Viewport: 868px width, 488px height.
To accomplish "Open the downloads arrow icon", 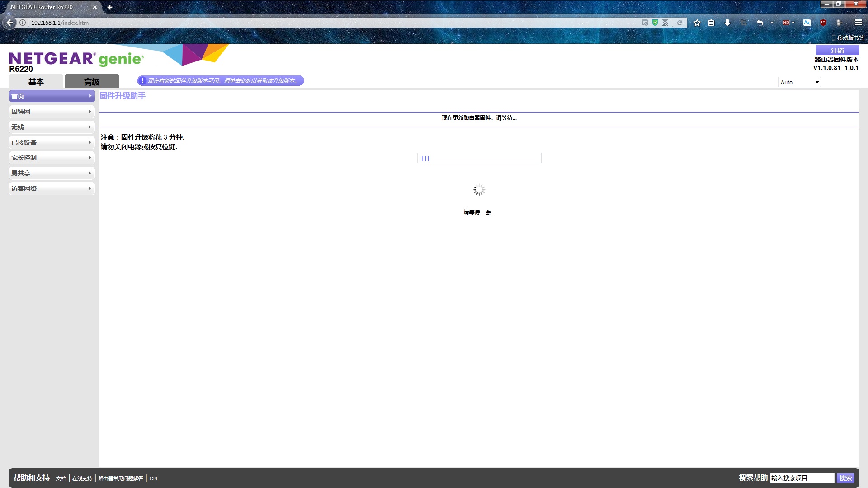I will coord(727,23).
